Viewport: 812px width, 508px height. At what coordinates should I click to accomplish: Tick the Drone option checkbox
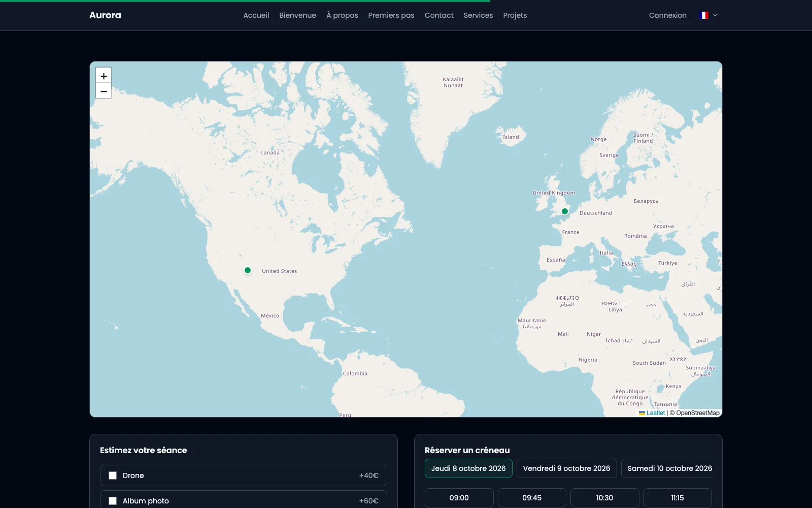113,475
